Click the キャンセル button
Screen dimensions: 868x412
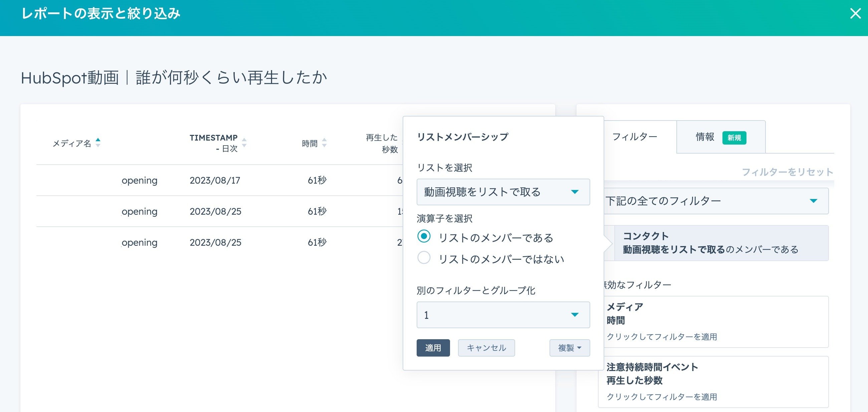(x=486, y=348)
